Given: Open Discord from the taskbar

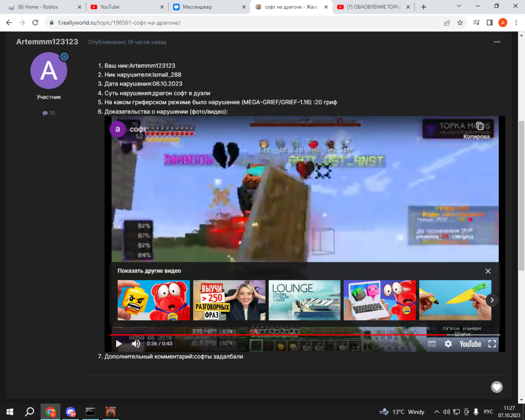Looking at the screenshot, I should [70, 412].
